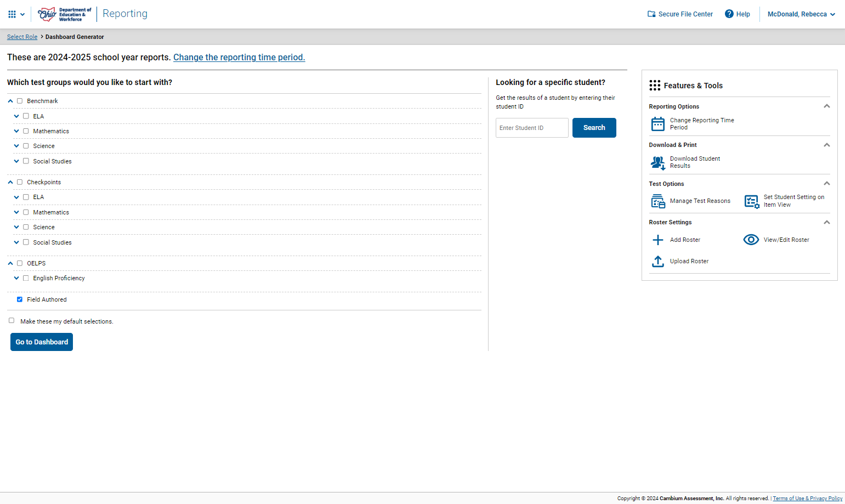
Task: Check the Benchmark checkbox
Action: [20, 101]
